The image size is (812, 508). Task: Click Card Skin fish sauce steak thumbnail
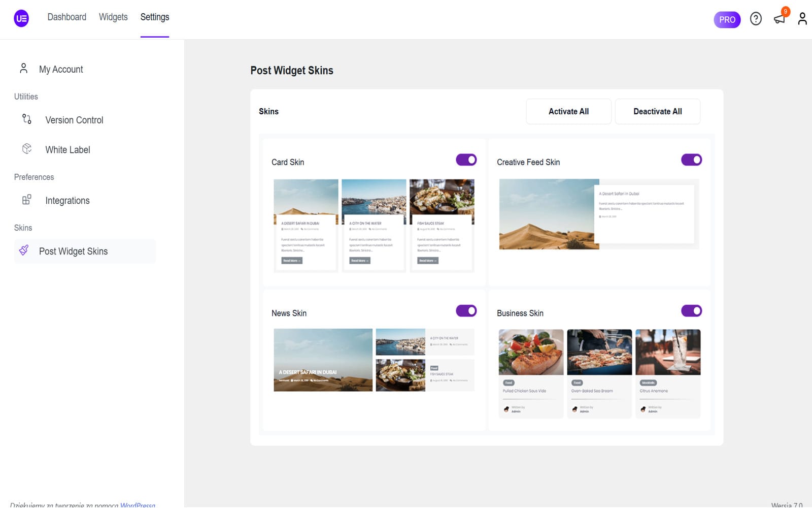[x=442, y=226]
